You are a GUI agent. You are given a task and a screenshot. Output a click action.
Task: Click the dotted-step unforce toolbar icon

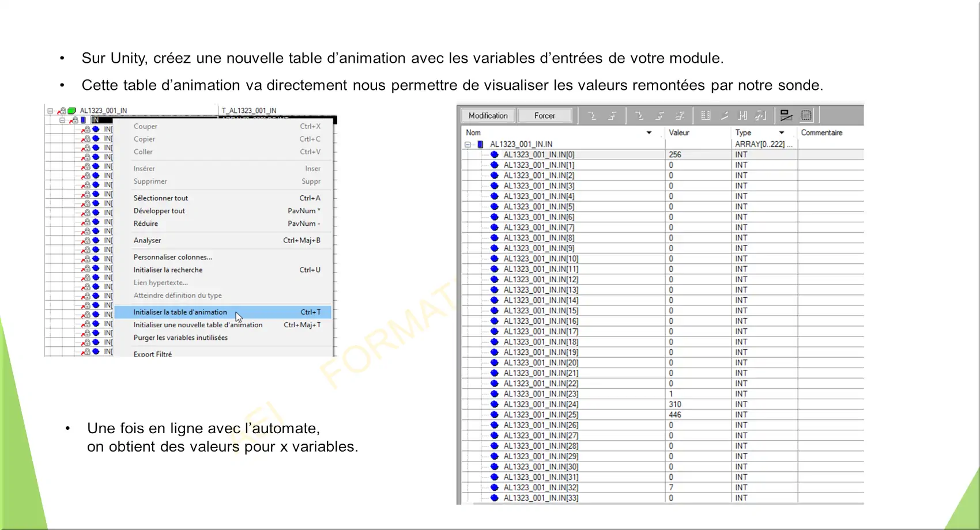680,116
